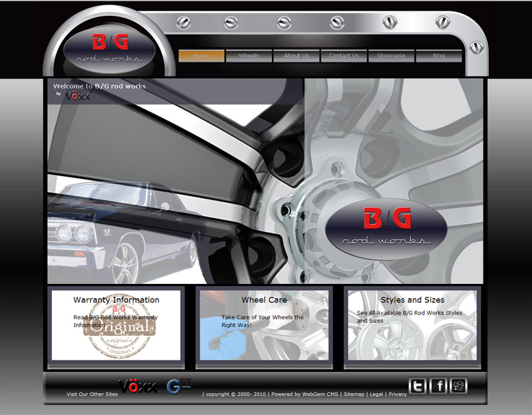Screen dimensions: 532x415
Task: Click 'Read B/G Rod Works Warranty Information' text
Action: click(116, 321)
